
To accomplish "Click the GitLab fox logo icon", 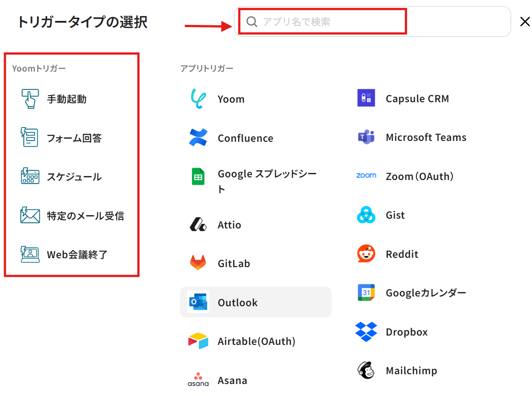I will click(198, 263).
